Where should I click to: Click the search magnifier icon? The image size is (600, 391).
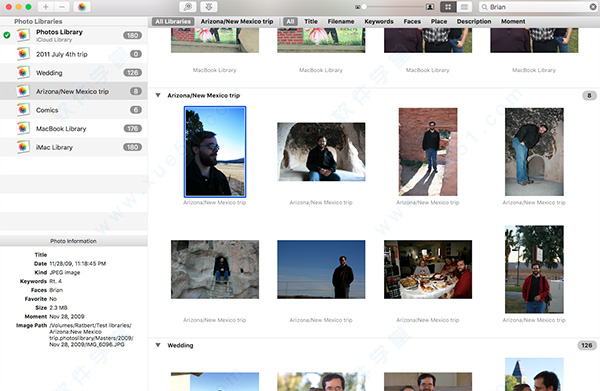tap(484, 7)
